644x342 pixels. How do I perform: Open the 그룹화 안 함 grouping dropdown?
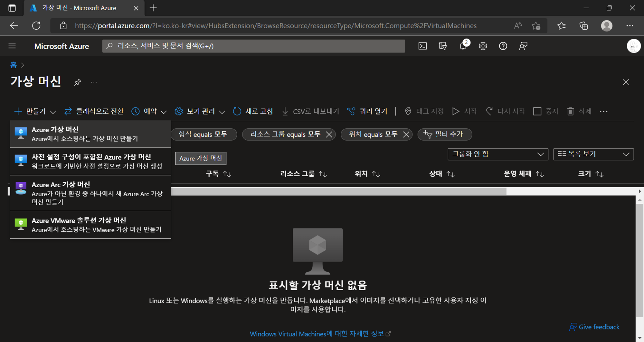tap(498, 154)
